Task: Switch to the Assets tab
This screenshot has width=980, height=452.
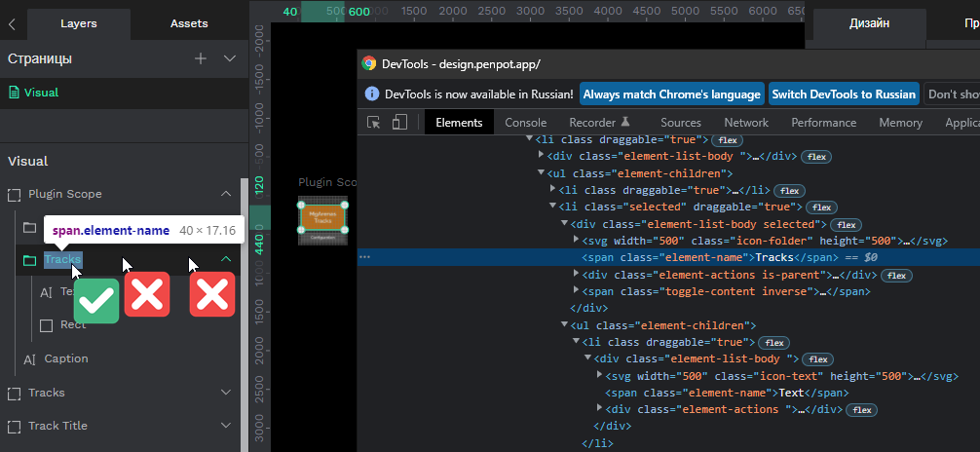Action: [189, 23]
